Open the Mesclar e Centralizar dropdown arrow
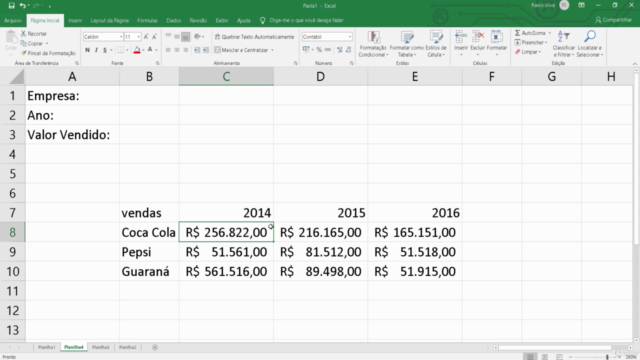The height and width of the screenshot is (360, 640). (x=272, y=50)
